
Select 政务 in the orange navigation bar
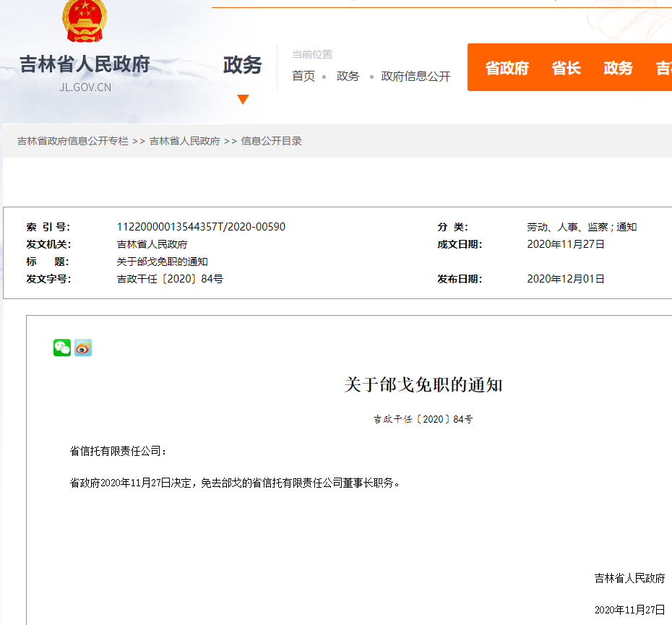[x=618, y=69]
